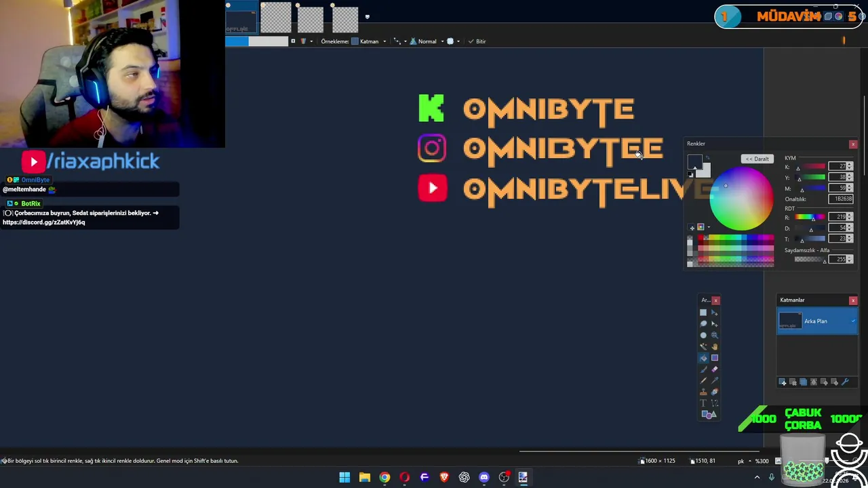Open File Explorer from the taskbar
The width and height of the screenshot is (868, 488).
[364, 477]
